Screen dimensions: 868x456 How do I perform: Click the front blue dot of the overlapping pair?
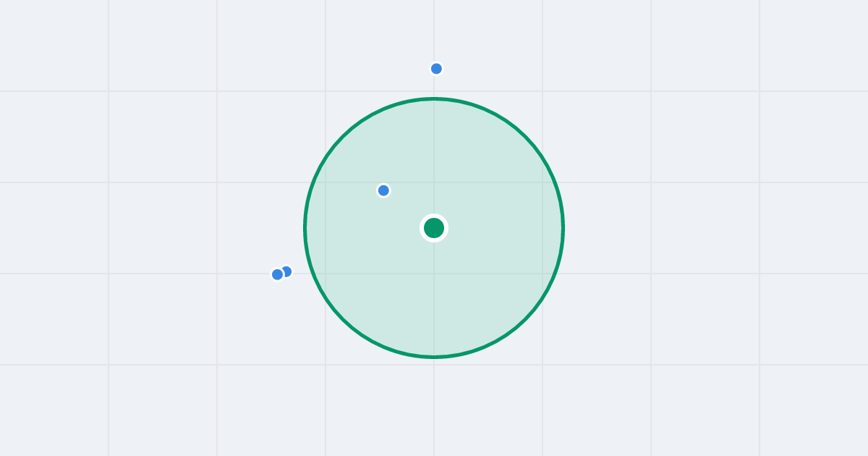coord(277,274)
